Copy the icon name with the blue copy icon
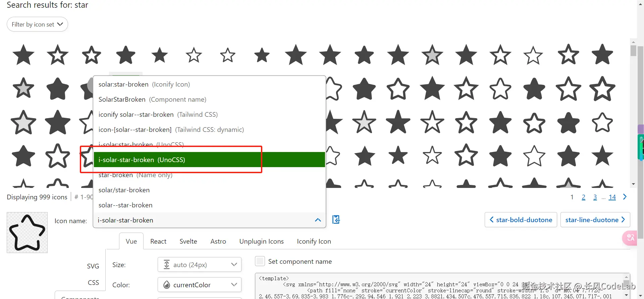644x299 pixels. click(x=336, y=220)
